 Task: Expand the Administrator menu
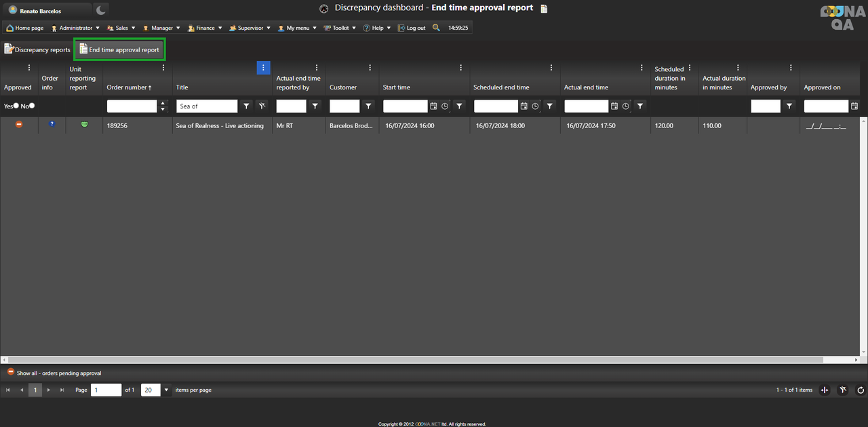pyautogui.click(x=76, y=28)
